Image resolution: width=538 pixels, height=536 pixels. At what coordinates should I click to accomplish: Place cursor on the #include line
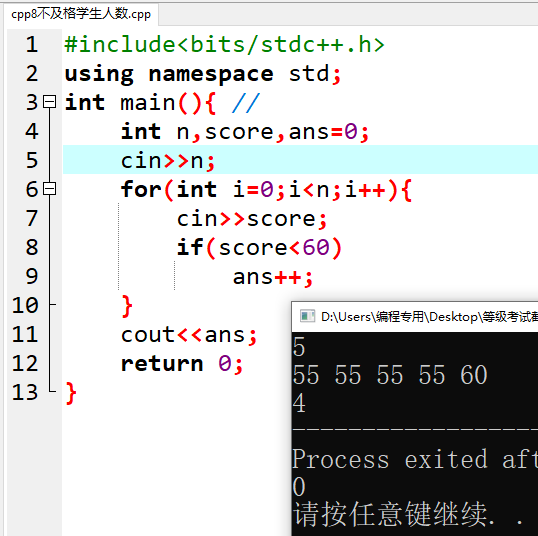pyautogui.click(x=224, y=45)
